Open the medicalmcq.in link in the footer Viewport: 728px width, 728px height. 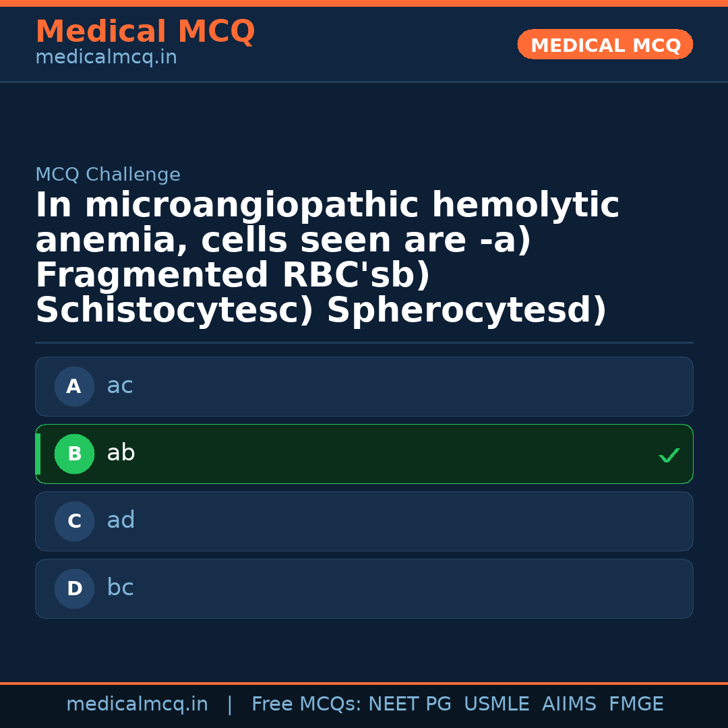[137, 704]
